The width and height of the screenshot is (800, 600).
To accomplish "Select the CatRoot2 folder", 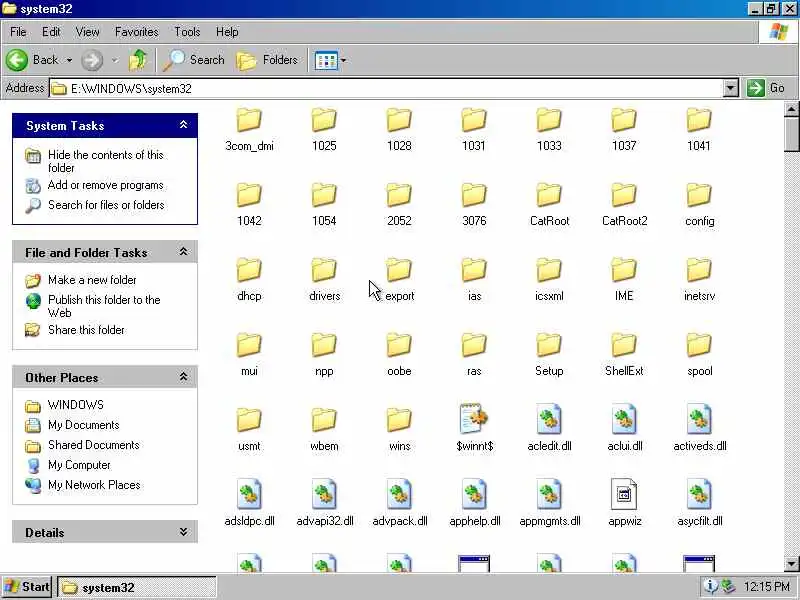I will [x=624, y=206].
